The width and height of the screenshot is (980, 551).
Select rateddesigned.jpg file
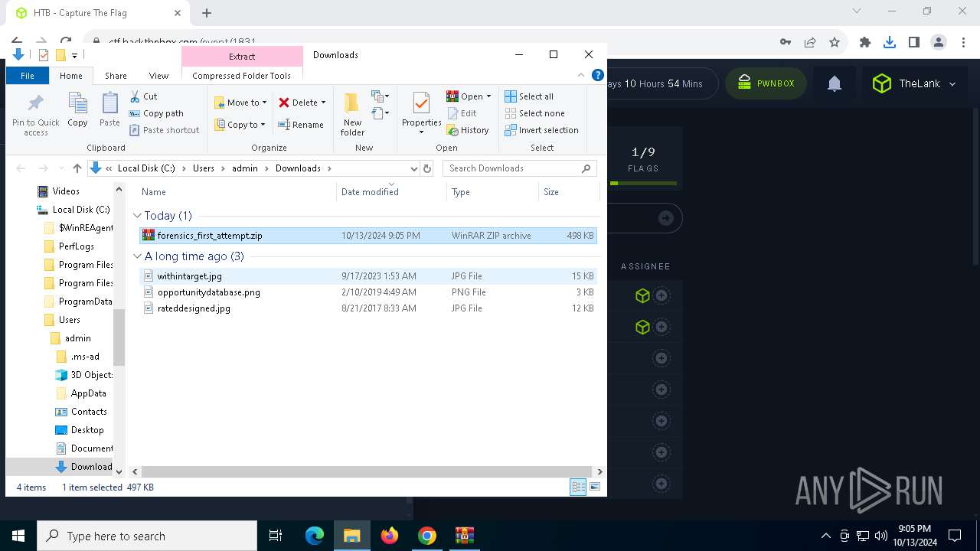[x=368, y=308]
